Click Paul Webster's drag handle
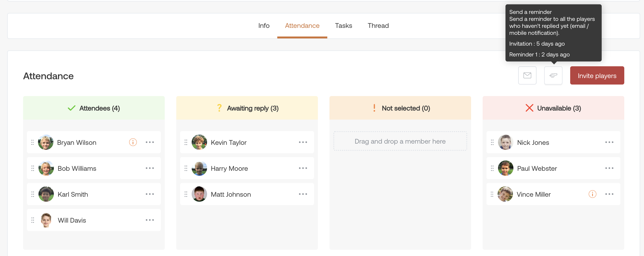644x256 pixels. click(492, 168)
